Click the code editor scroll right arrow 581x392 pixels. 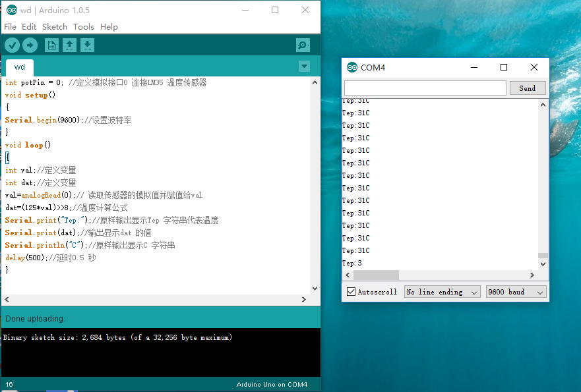coord(304,300)
